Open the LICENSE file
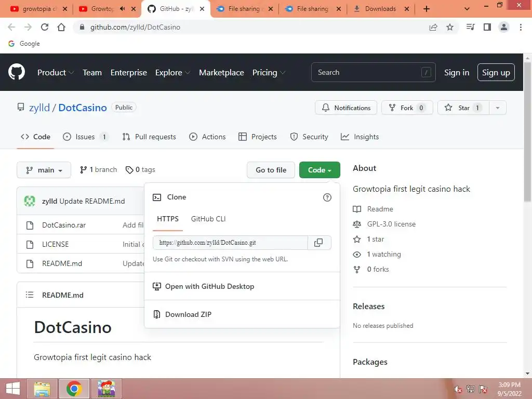 tap(55, 244)
